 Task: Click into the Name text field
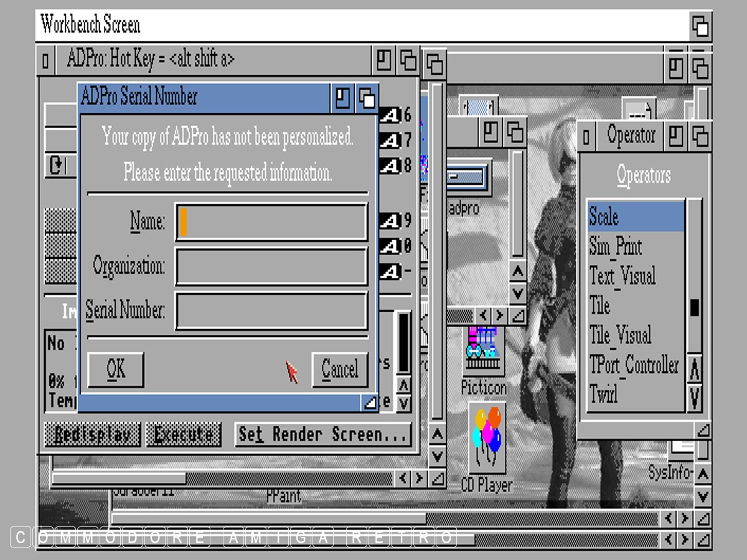(x=271, y=222)
